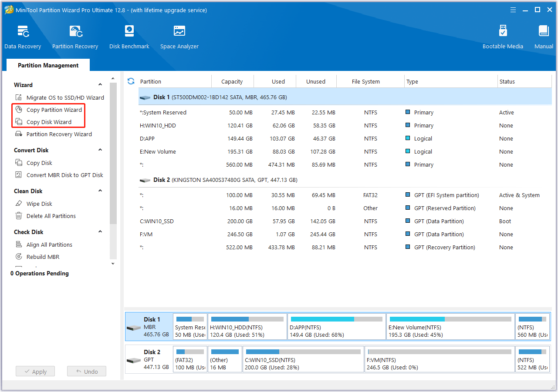Collapse the Check Disk section

[100, 232]
